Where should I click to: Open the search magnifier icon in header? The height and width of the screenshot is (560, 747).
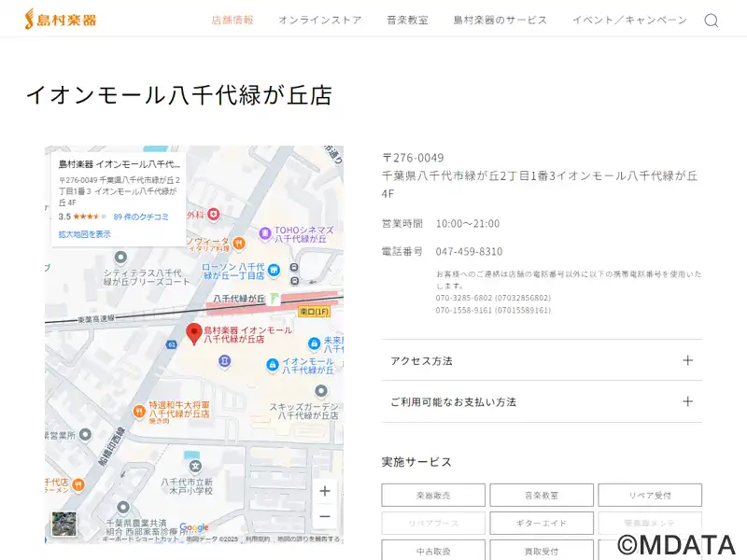click(712, 21)
